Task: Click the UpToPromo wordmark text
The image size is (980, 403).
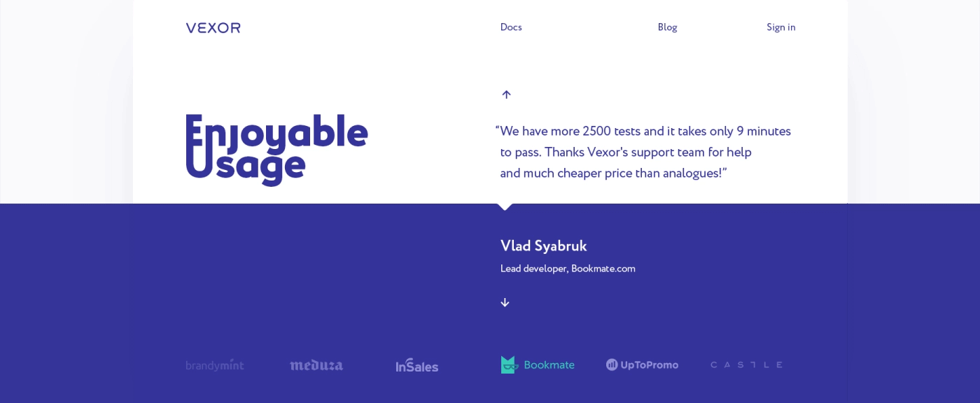Action: [x=649, y=365]
